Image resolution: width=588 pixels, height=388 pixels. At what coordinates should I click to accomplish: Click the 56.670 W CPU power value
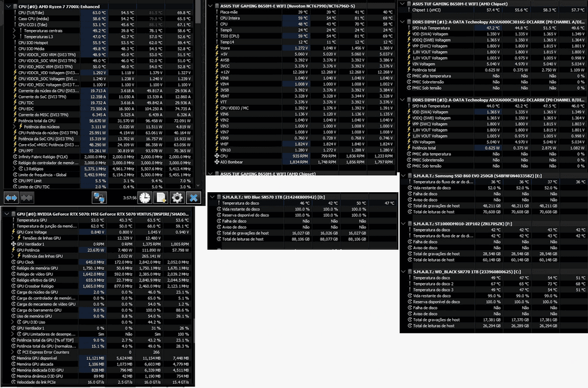click(98, 121)
